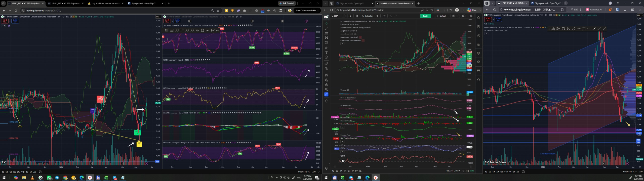Open the Stockbit flame hot-list icon
Viewport: 644px width, 181px height.
click(478, 44)
